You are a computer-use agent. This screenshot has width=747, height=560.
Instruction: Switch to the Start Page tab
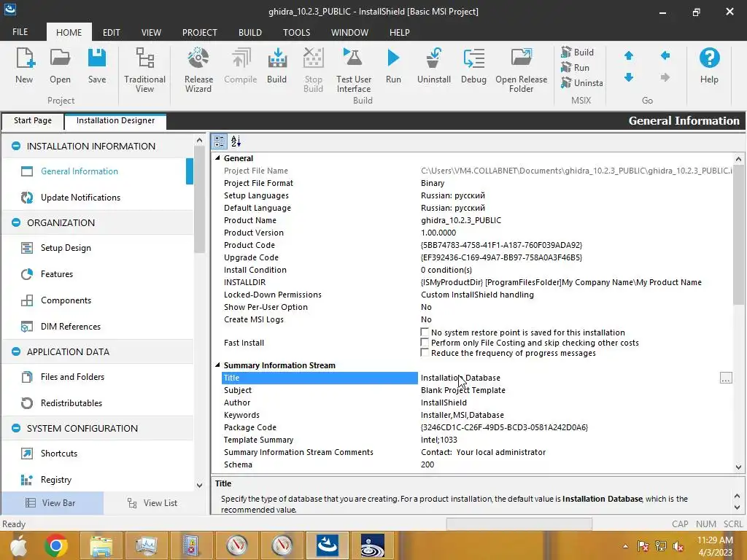pos(32,121)
